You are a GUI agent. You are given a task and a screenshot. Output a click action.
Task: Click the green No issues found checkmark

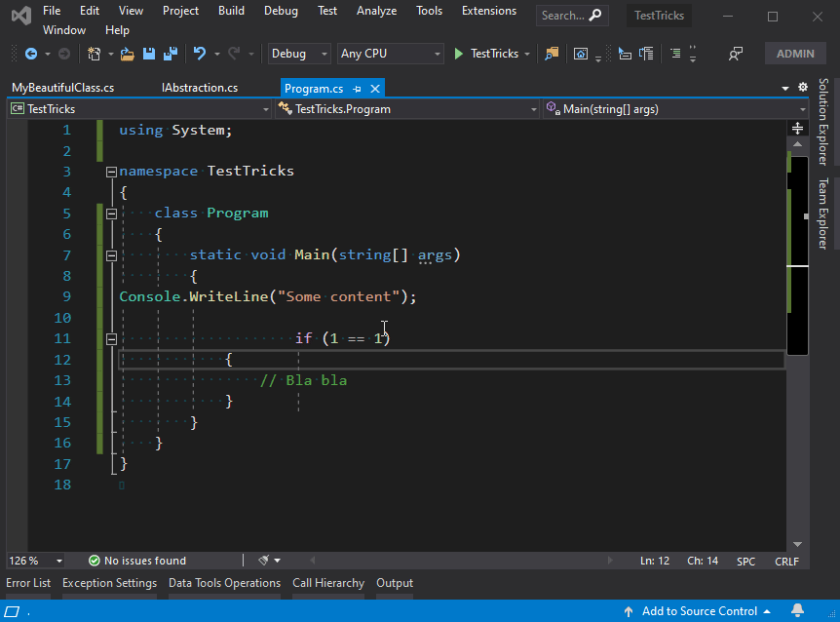[95, 561]
